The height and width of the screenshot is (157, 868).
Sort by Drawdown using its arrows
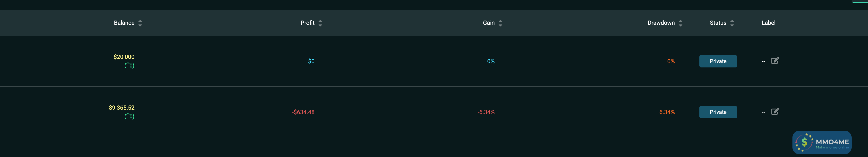[680, 23]
